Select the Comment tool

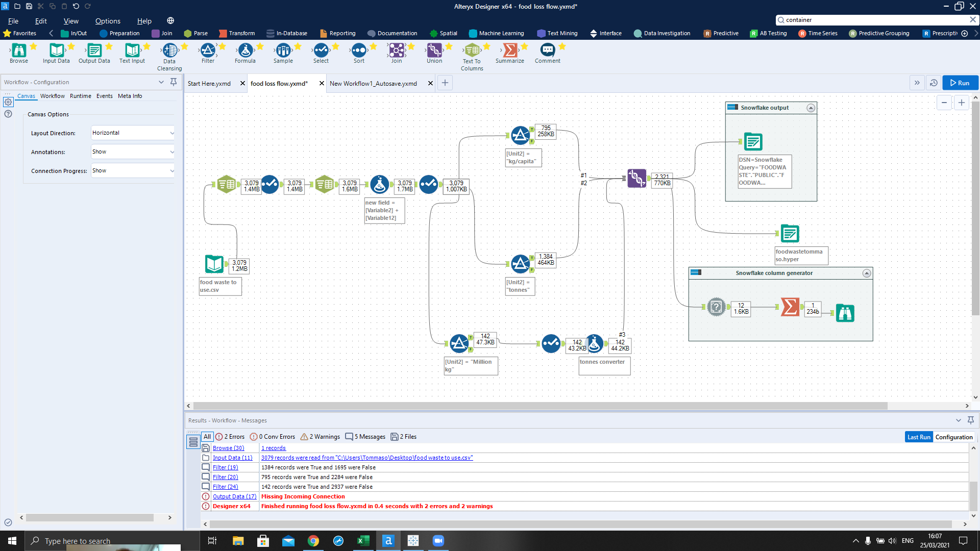click(548, 53)
